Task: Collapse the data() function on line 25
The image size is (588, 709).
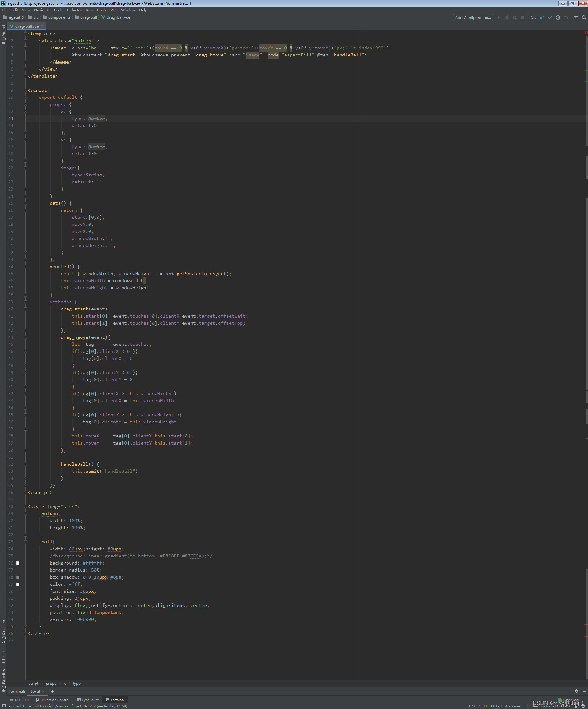Action: point(26,203)
